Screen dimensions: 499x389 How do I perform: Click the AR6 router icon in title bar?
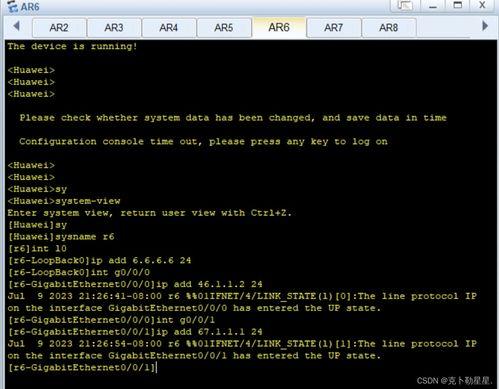point(13,6)
